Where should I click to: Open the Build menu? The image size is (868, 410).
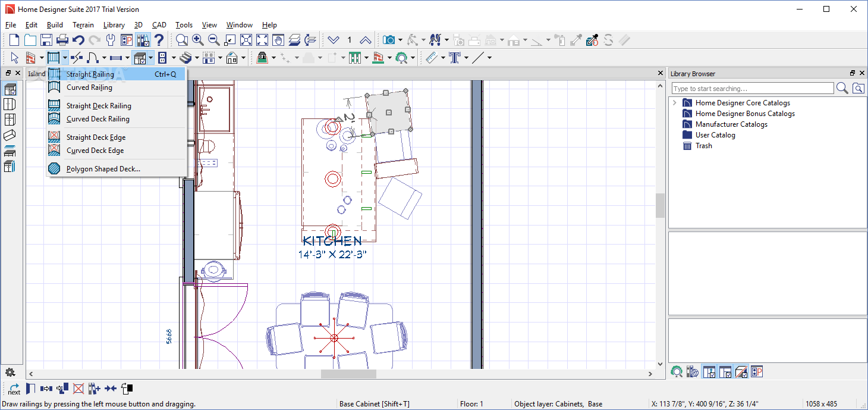[x=55, y=25]
